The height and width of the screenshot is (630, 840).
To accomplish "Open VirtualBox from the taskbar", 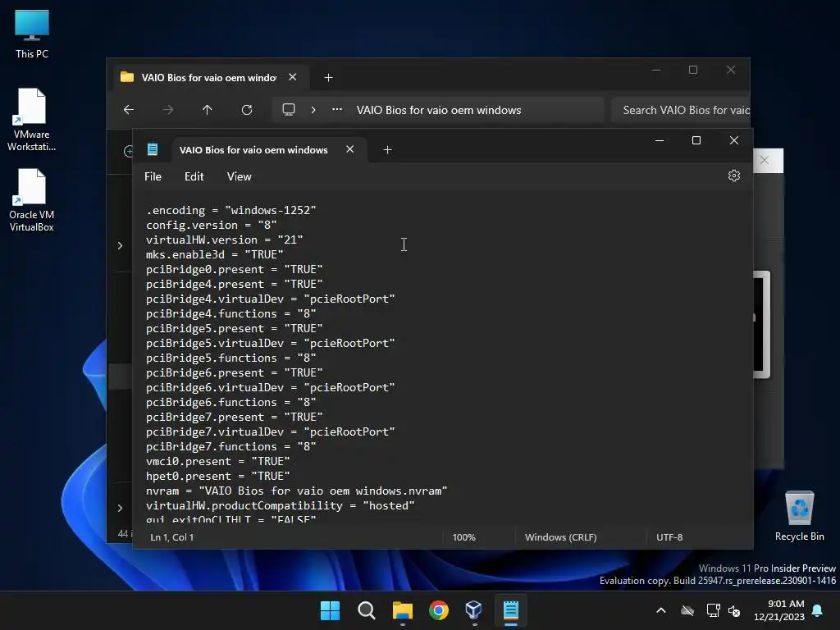I will click(474, 610).
